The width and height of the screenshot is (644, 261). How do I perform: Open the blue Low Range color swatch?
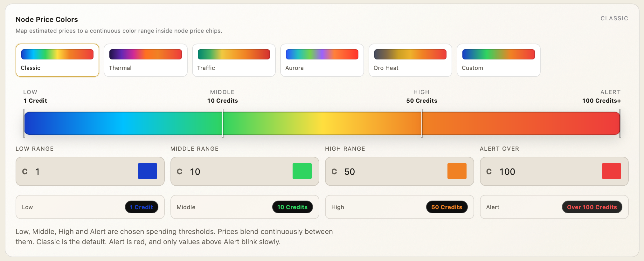(148, 171)
